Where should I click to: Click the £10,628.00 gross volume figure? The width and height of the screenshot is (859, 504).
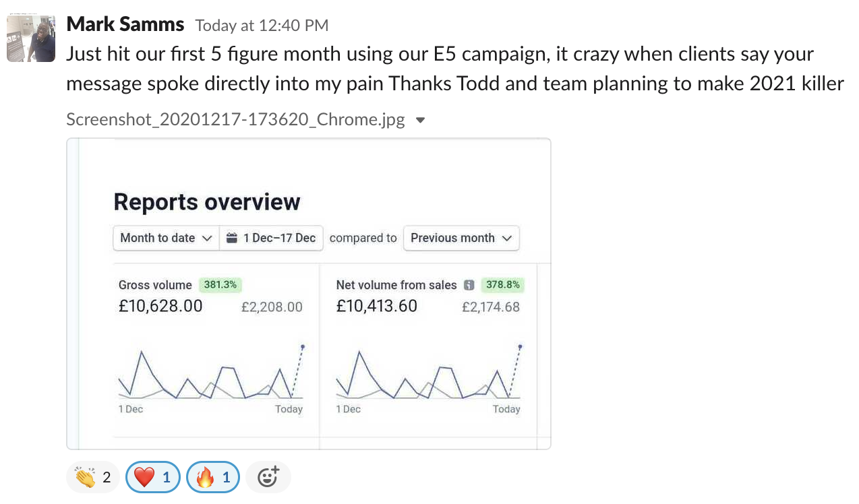[x=160, y=306]
